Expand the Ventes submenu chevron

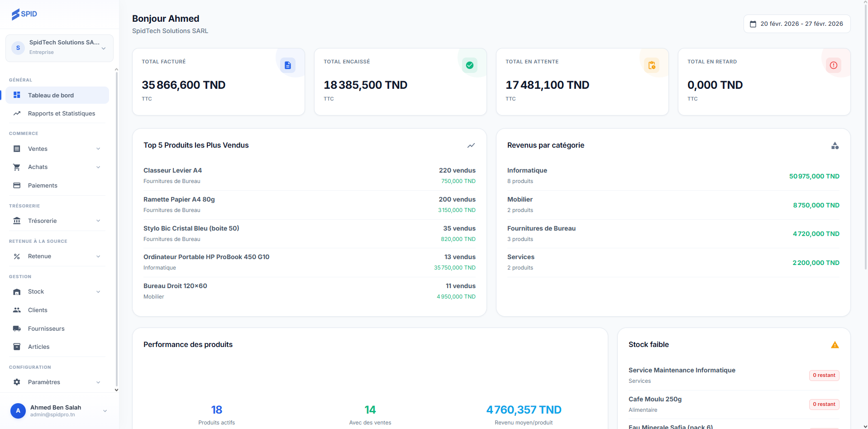point(98,149)
